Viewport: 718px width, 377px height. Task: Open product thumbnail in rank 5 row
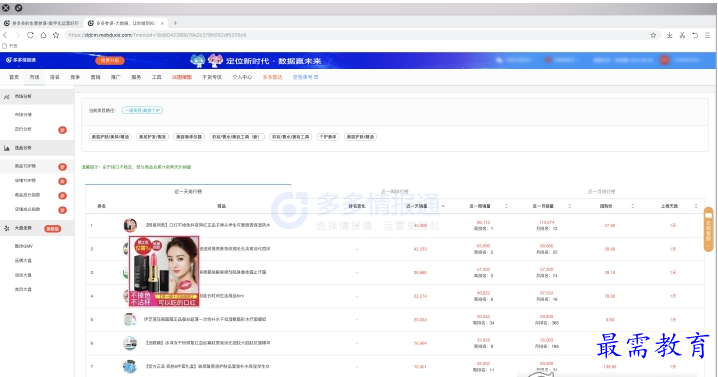pos(130,319)
